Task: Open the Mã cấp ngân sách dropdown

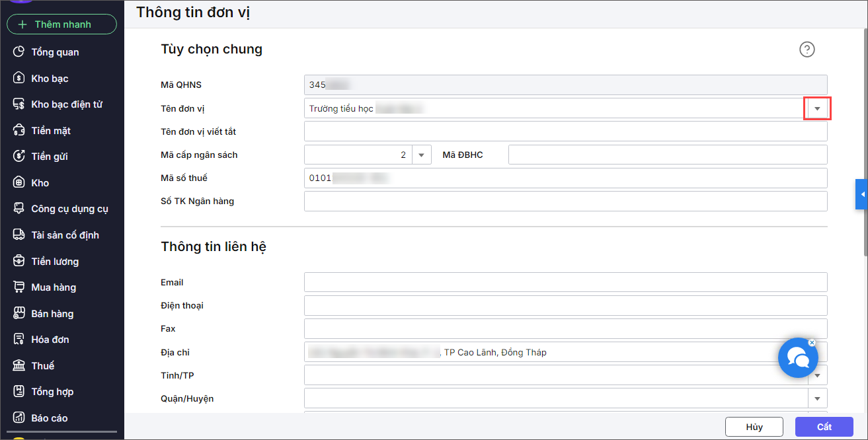Action: [x=421, y=155]
